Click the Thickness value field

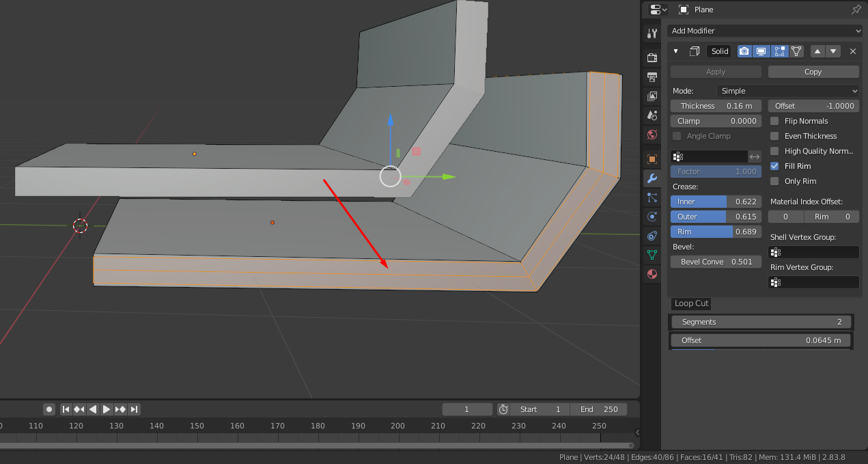(716, 106)
